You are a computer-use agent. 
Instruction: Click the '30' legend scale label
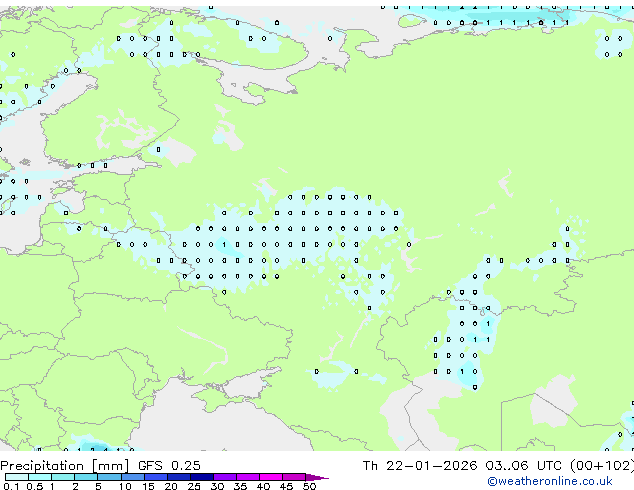(217, 486)
